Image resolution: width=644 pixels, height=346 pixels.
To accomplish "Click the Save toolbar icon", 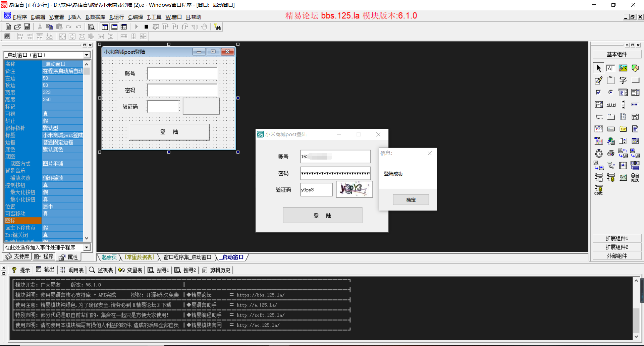I will click(27, 27).
